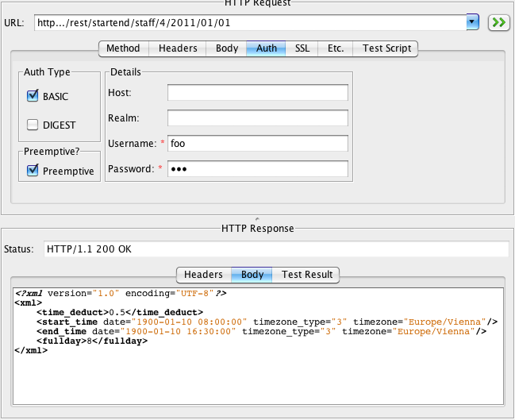Open the Test Script tab
This screenshot has height=420, width=515.
[386, 48]
